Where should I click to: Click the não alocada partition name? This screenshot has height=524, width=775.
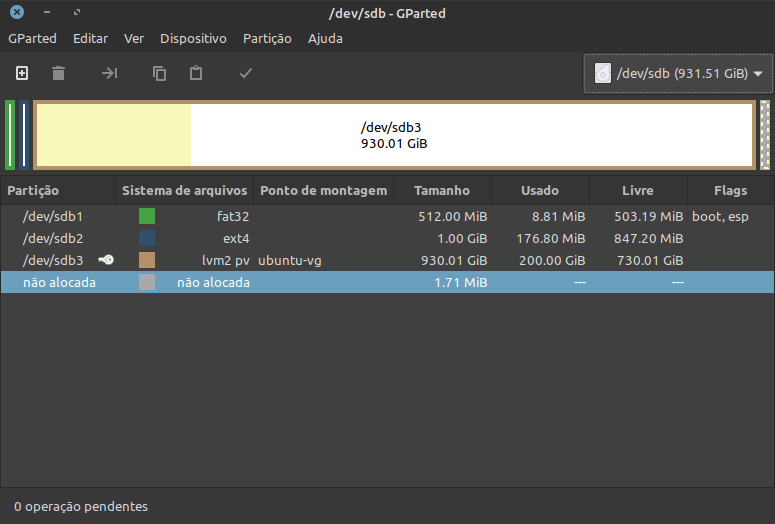coord(59,282)
